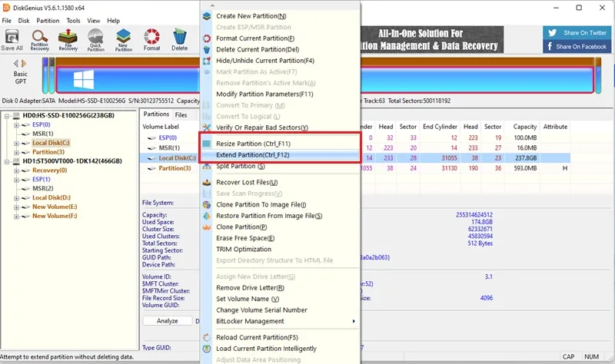Open the Tools menu

(x=73, y=21)
